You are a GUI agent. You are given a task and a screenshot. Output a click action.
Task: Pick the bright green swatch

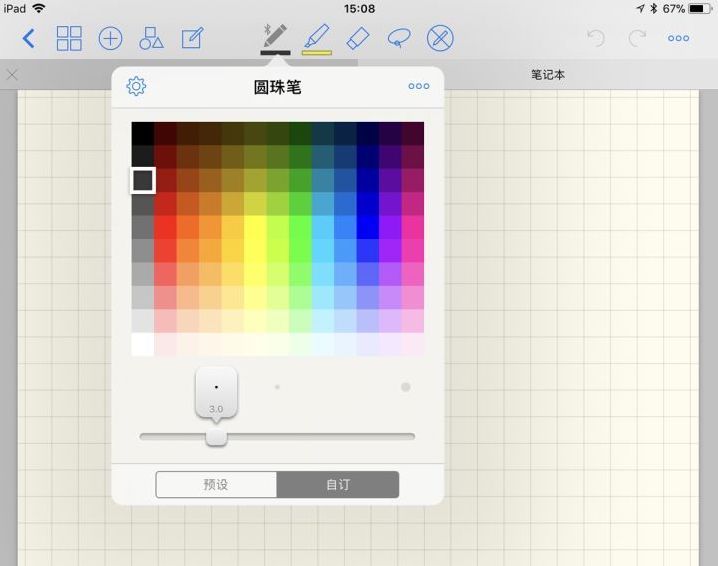click(300, 227)
